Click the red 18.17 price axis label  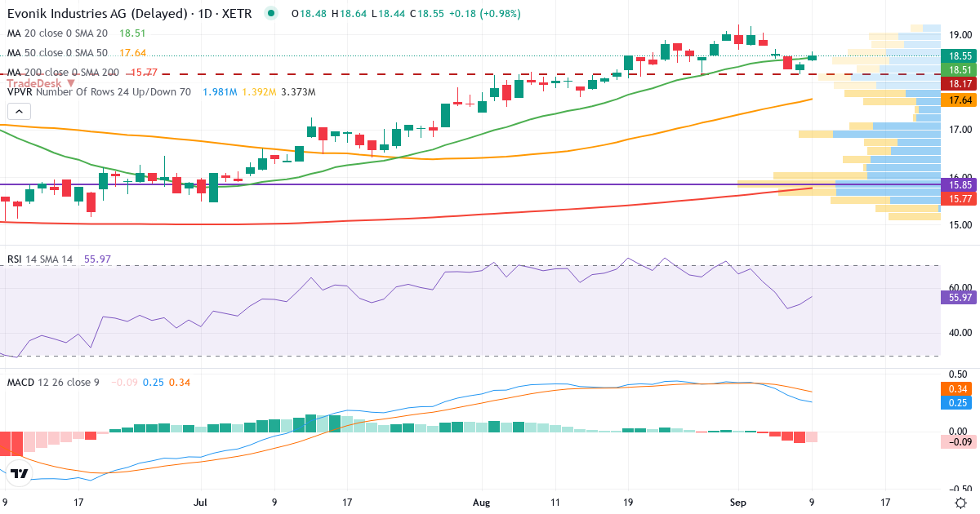point(960,84)
